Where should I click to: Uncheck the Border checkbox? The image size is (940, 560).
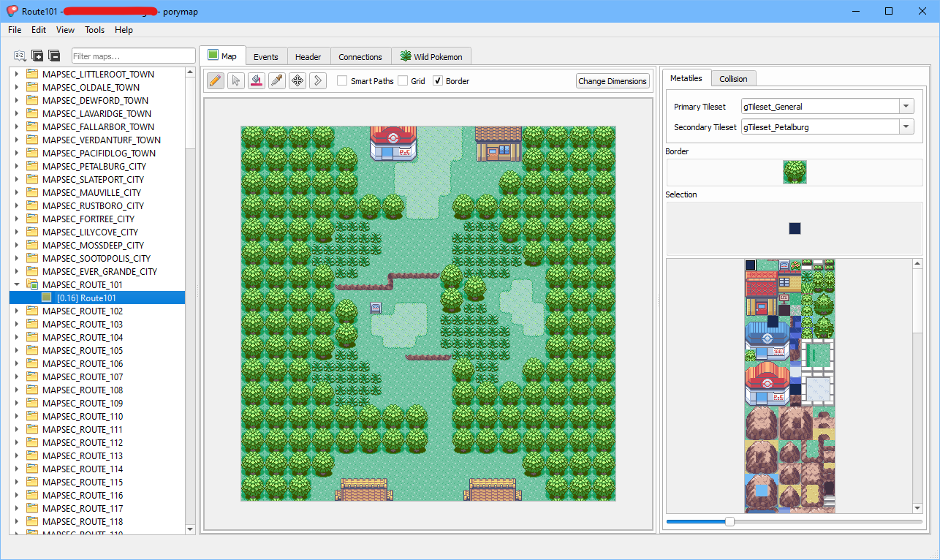pos(438,81)
